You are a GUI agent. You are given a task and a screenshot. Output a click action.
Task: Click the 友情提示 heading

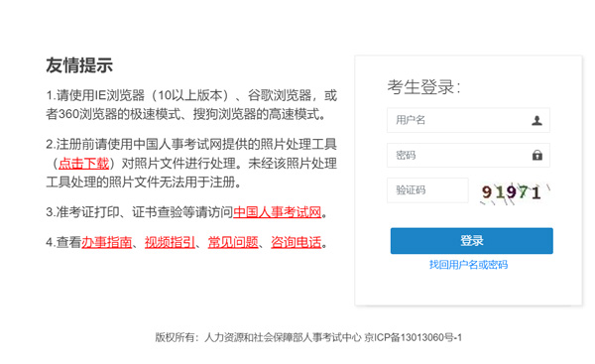(x=79, y=65)
